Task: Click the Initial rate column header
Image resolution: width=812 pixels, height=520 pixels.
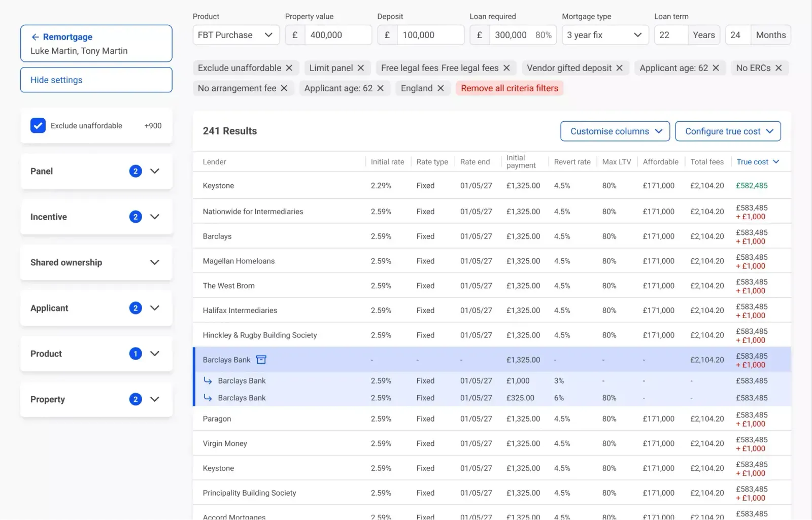Action: click(387, 162)
